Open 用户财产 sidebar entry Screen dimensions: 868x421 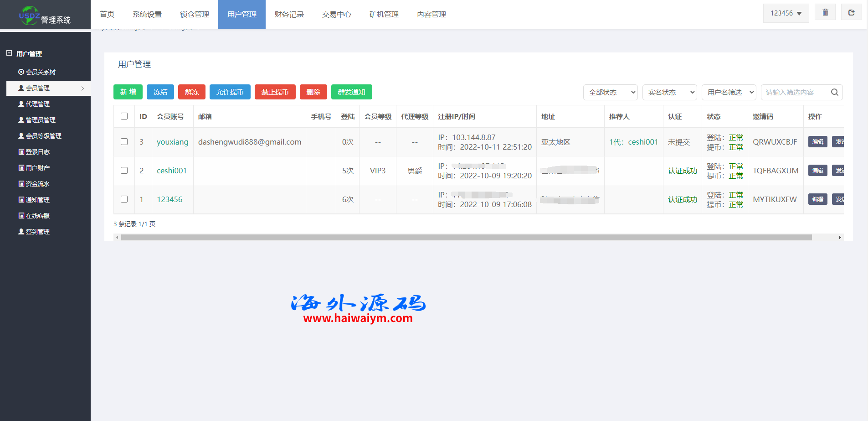[37, 168]
